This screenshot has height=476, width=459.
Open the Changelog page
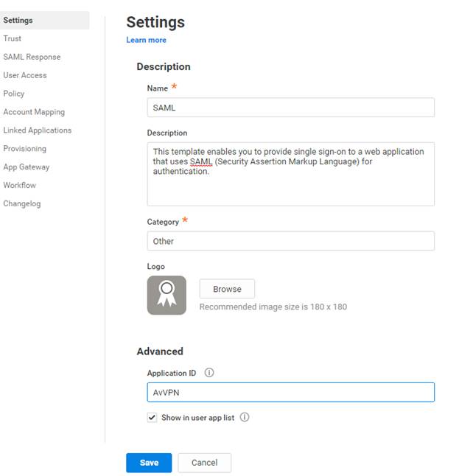(22, 204)
